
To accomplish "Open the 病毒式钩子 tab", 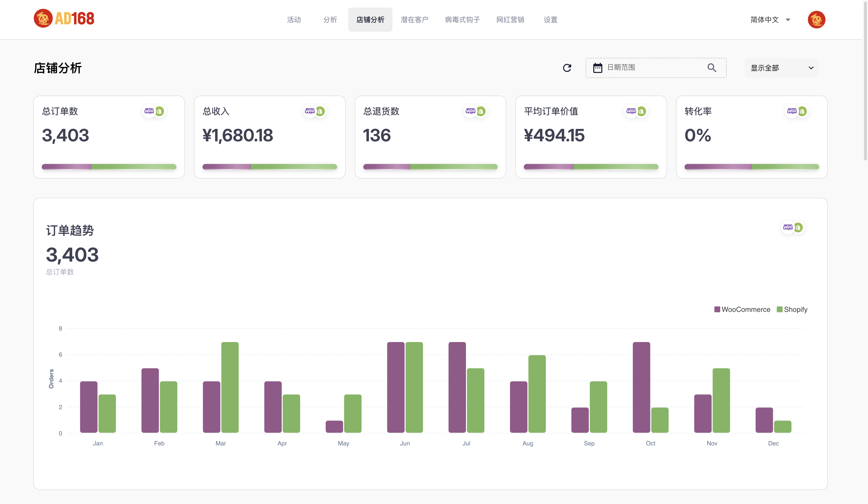I will 462,20.
